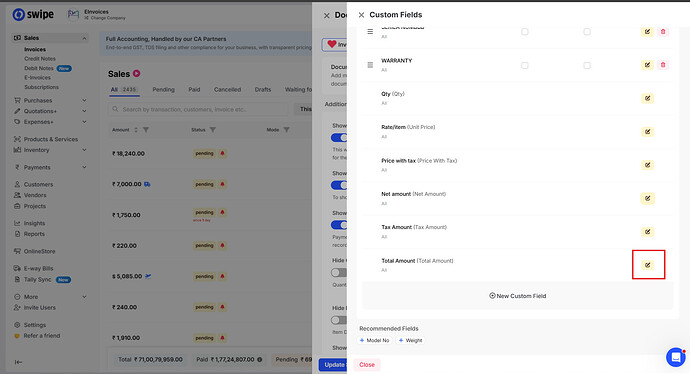Screen dimensions: 690x374
Task: Switch to the Cancelled sales tab
Action: click(x=228, y=90)
